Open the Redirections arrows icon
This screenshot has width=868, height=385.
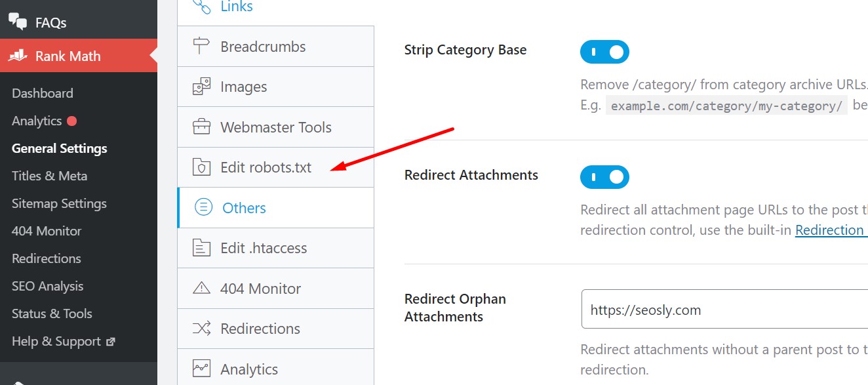coord(201,328)
